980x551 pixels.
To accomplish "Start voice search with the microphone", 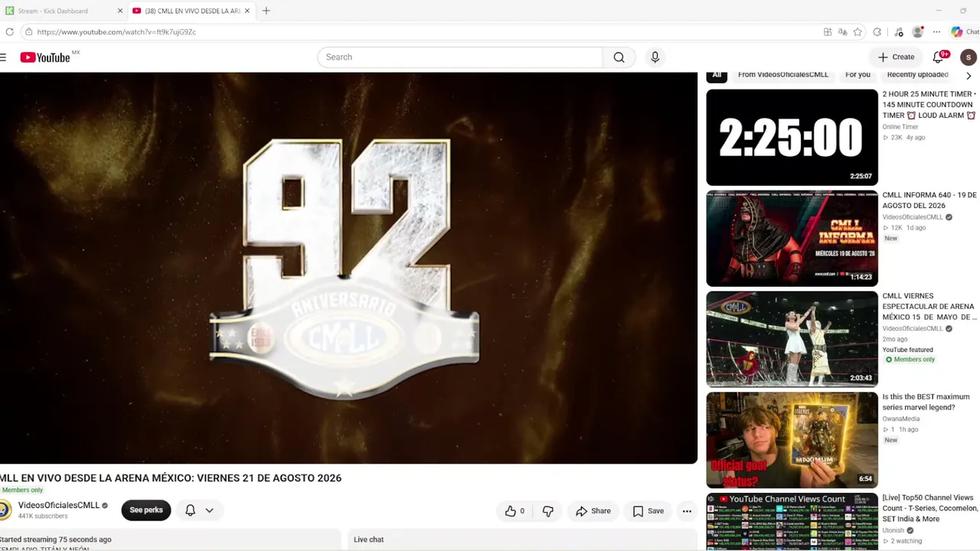I will tap(655, 57).
